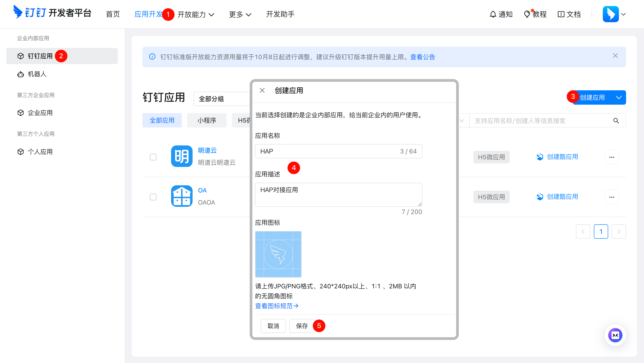Click the app icon upload thumbnail
This screenshot has width=644, height=363.
pos(278,254)
